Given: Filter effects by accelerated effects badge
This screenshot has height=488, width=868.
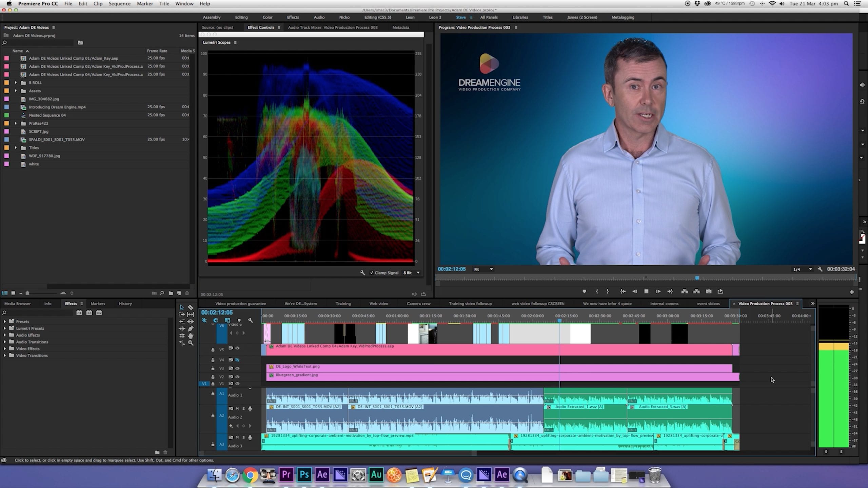Looking at the screenshot, I should coord(79,313).
